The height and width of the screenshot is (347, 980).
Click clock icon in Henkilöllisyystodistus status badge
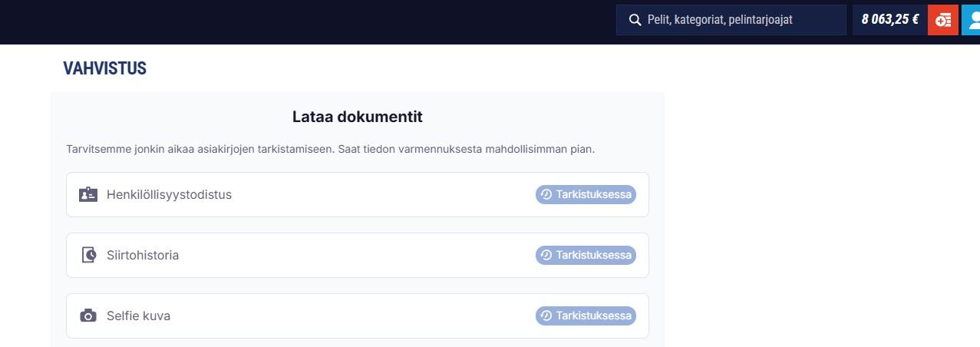click(x=546, y=195)
